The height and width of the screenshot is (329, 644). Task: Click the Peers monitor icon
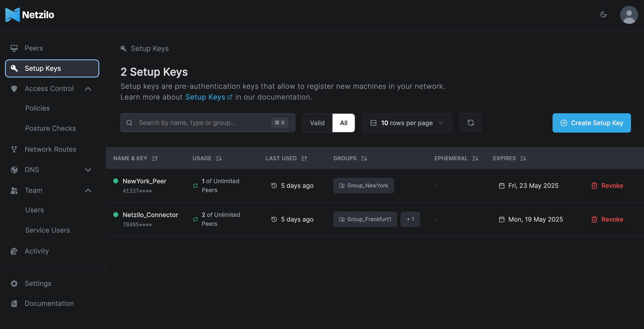coord(14,48)
